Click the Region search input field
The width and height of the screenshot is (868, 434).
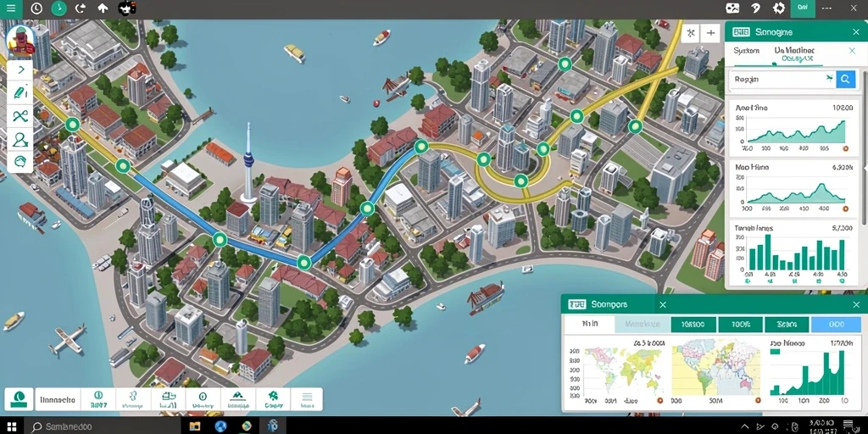(782, 79)
